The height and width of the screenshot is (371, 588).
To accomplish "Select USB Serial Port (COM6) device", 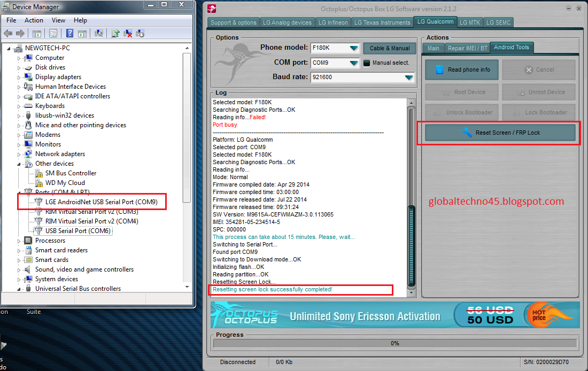I will (x=78, y=231).
